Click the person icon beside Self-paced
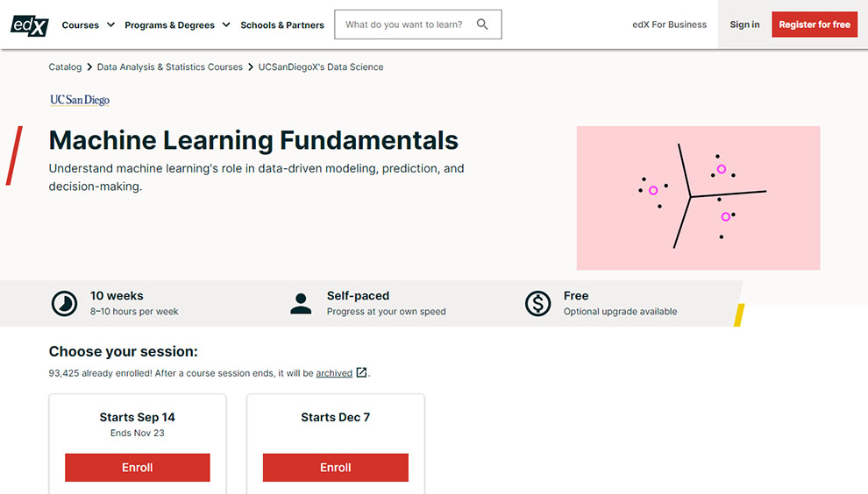The height and width of the screenshot is (494, 868). 301,304
